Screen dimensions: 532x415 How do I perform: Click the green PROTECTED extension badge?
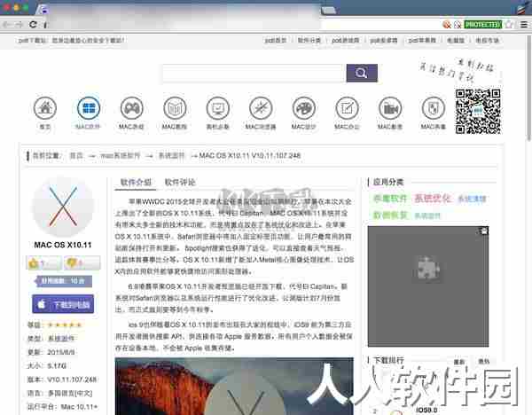click(482, 25)
